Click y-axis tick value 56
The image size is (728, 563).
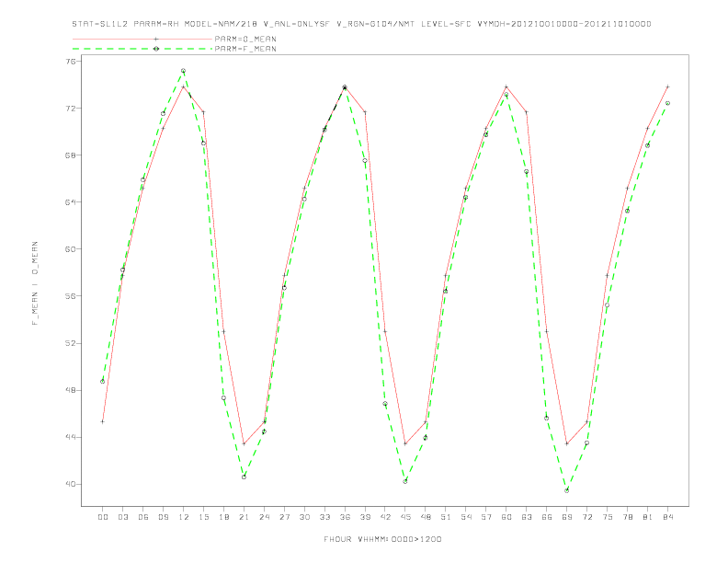[x=70, y=296]
